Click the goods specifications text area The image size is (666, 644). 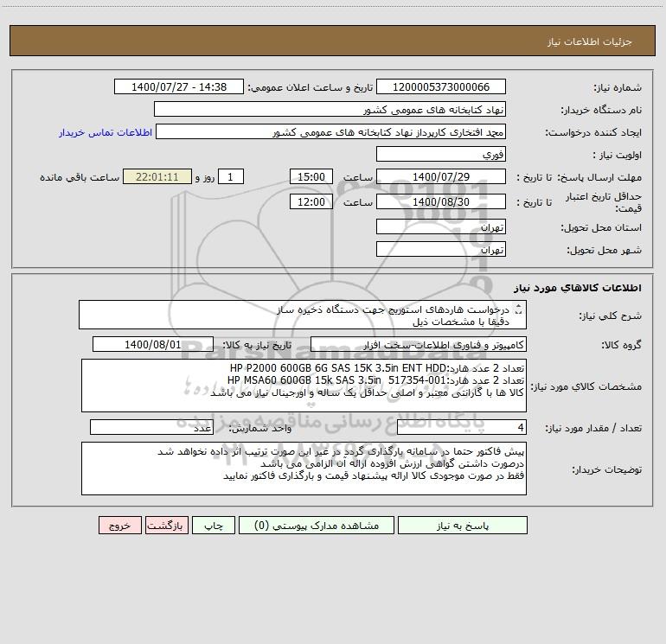click(x=304, y=386)
